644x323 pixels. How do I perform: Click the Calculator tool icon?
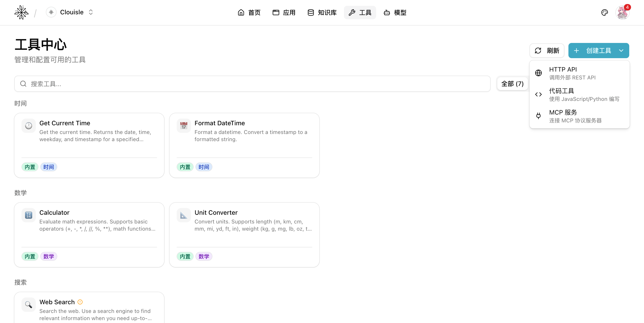[x=28, y=215]
